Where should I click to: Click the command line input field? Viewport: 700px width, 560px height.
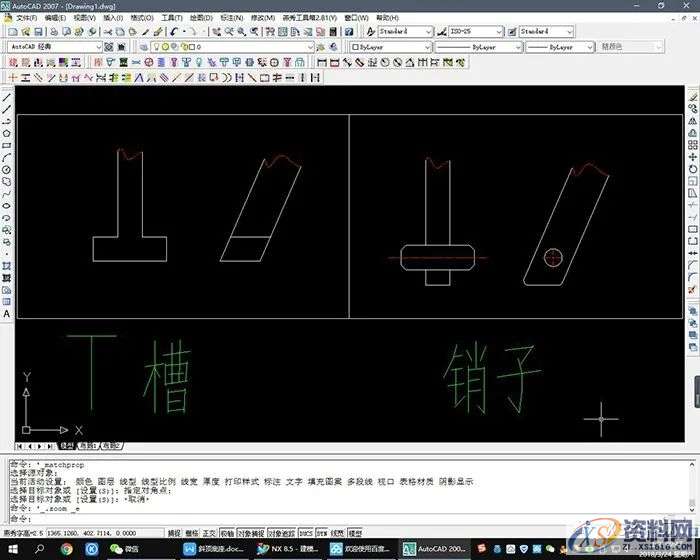(348, 518)
